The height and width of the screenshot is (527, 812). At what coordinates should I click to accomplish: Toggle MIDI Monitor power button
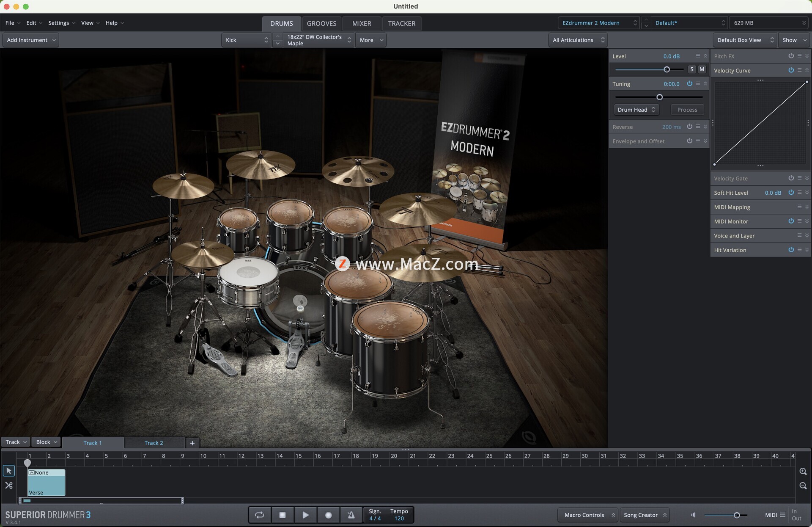(x=791, y=221)
